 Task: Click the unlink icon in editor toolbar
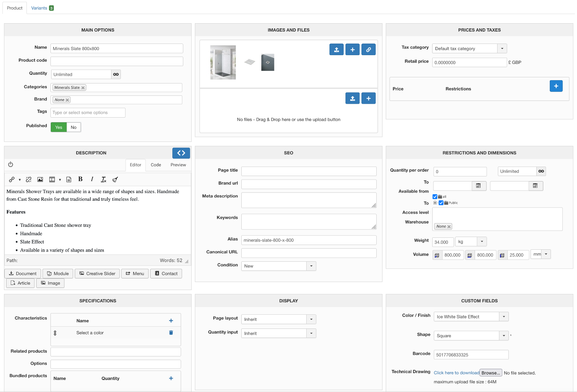tap(29, 180)
